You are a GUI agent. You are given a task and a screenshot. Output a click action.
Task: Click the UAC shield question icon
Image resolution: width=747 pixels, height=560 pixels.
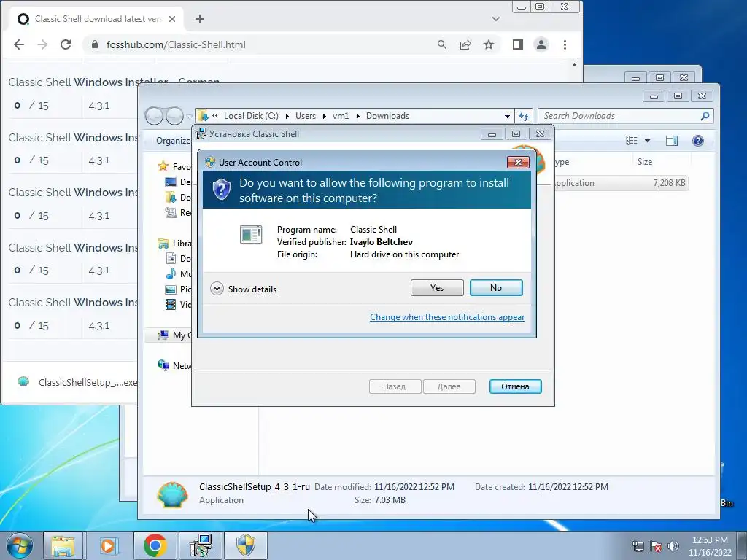coord(222,190)
